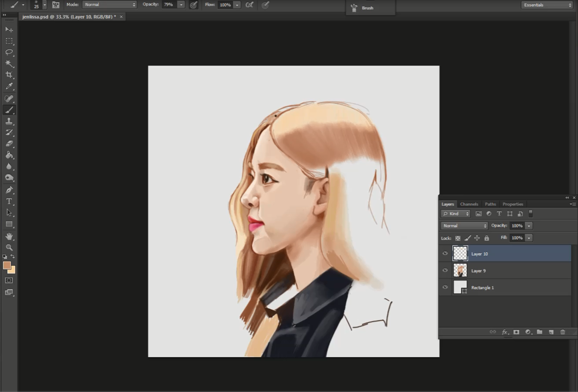
Task: Select the Magic Wand tool
Action: 9,64
